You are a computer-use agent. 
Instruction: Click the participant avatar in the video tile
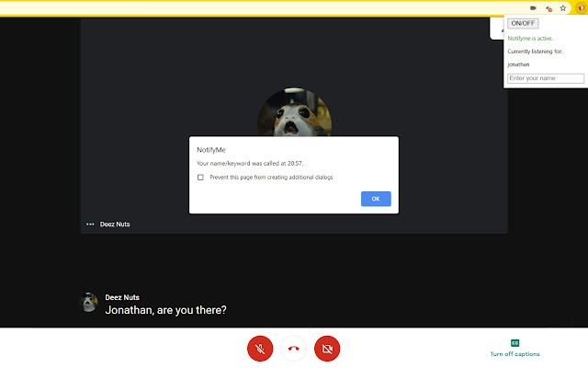click(x=294, y=112)
